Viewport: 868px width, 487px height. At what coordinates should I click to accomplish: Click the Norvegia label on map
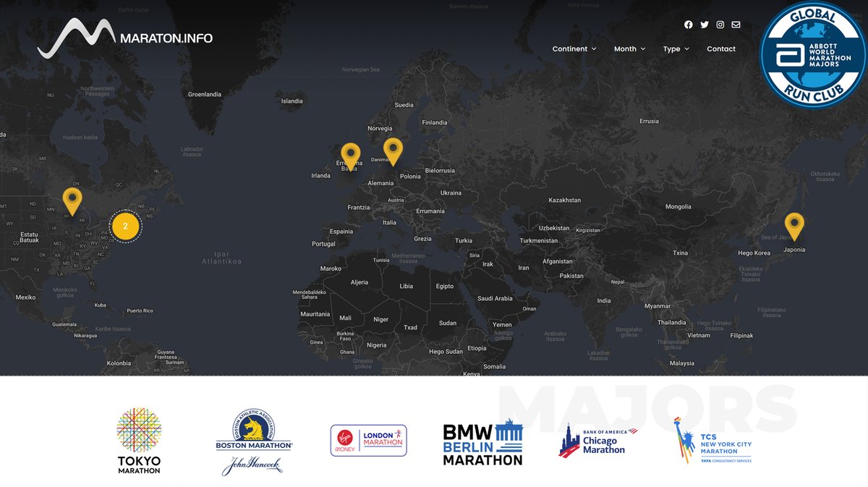tap(380, 129)
